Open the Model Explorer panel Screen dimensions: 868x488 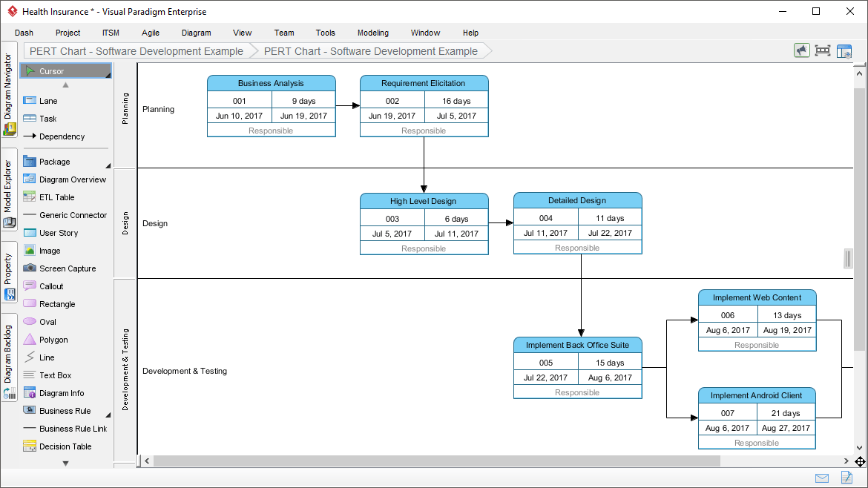pyautogui.click(x=9, y=187)
